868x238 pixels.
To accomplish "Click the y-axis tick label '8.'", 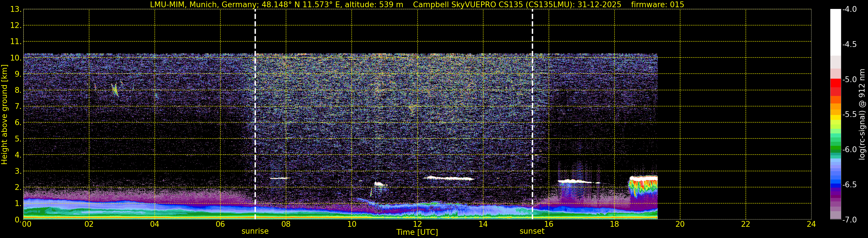I will click(18, 90).
